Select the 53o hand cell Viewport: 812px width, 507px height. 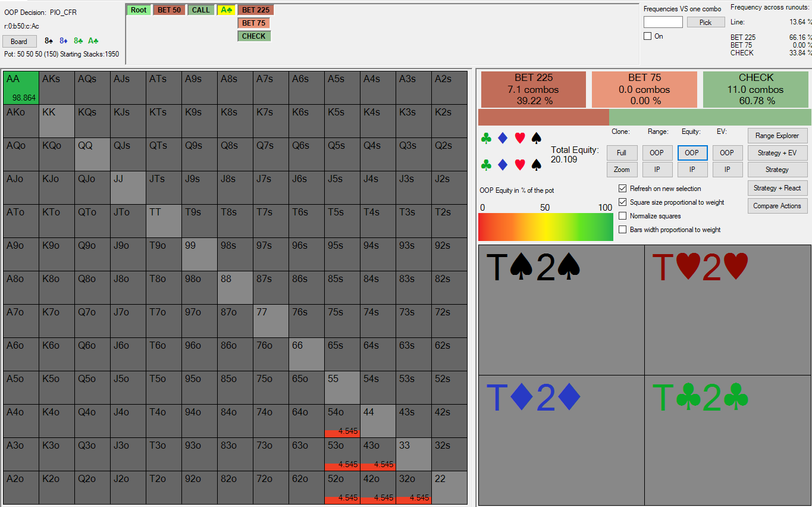tap(342, 454)
